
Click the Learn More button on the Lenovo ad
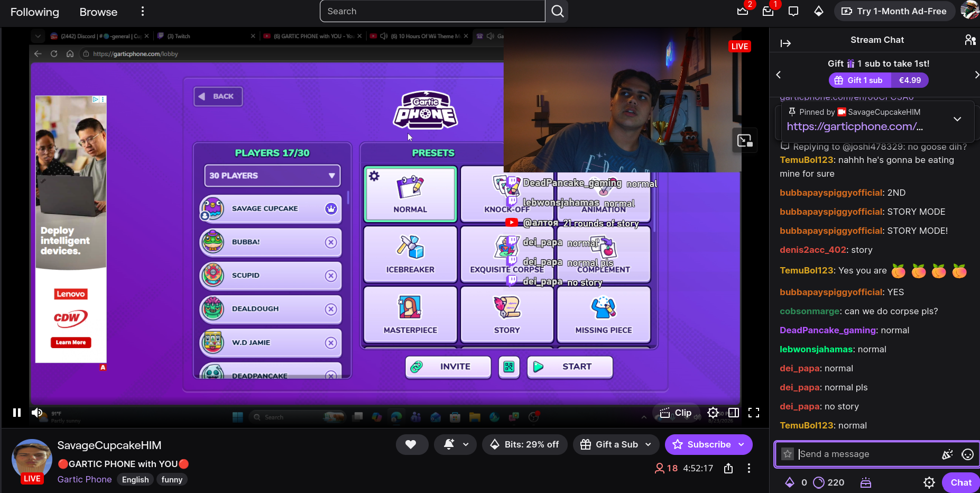(x=71, y=342)
